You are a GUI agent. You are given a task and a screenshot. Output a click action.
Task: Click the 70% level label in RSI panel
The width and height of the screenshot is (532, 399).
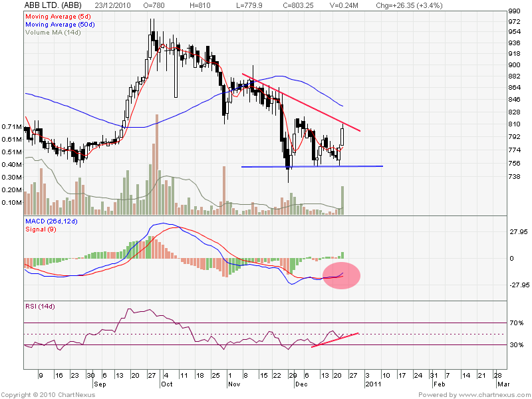(516, 323)
